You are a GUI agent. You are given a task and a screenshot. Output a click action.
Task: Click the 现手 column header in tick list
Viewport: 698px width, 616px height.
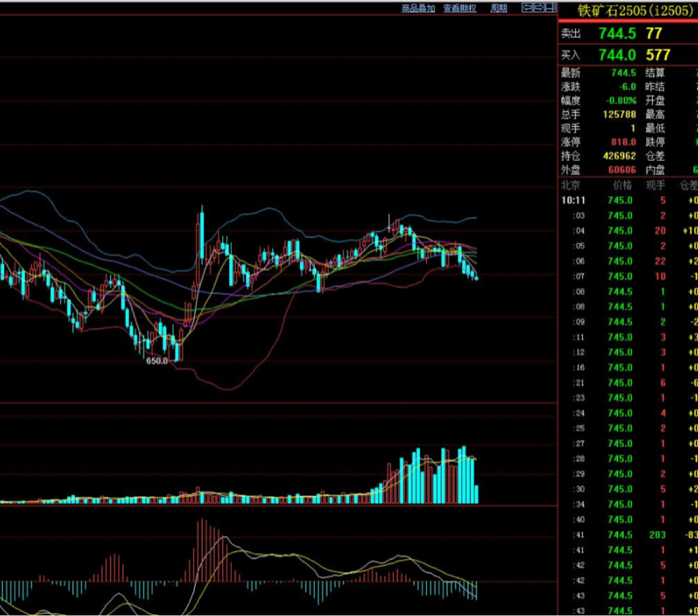click(655, 185)
